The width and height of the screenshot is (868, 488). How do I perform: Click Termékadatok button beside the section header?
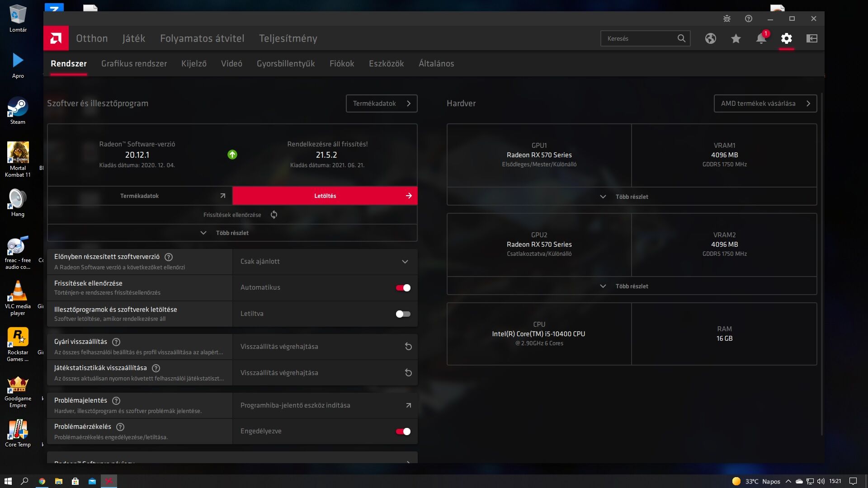tap(382, 103)
